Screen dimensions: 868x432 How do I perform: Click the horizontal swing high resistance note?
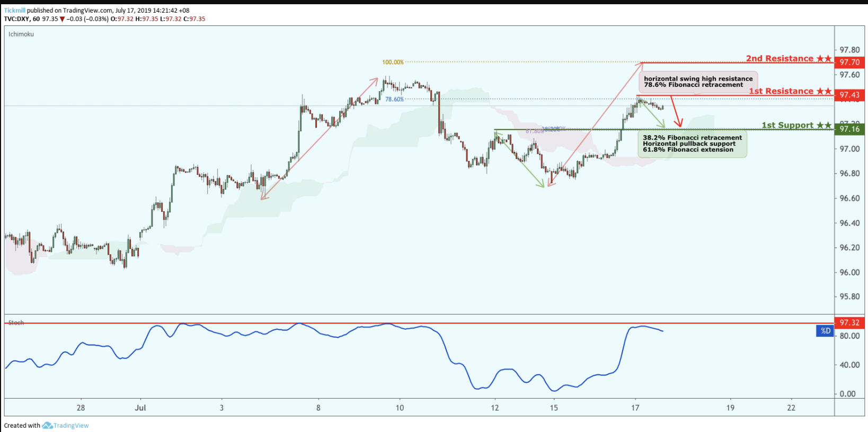click(x=698, y=82)
